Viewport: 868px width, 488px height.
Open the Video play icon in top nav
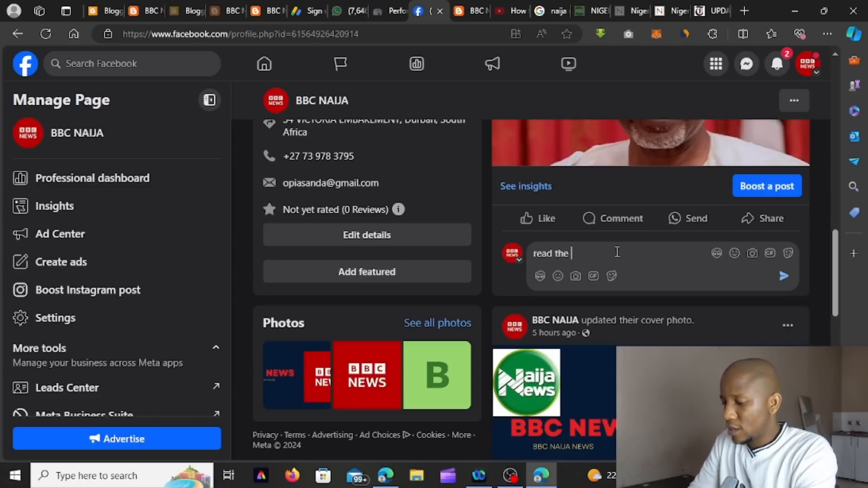pos(568,64)
